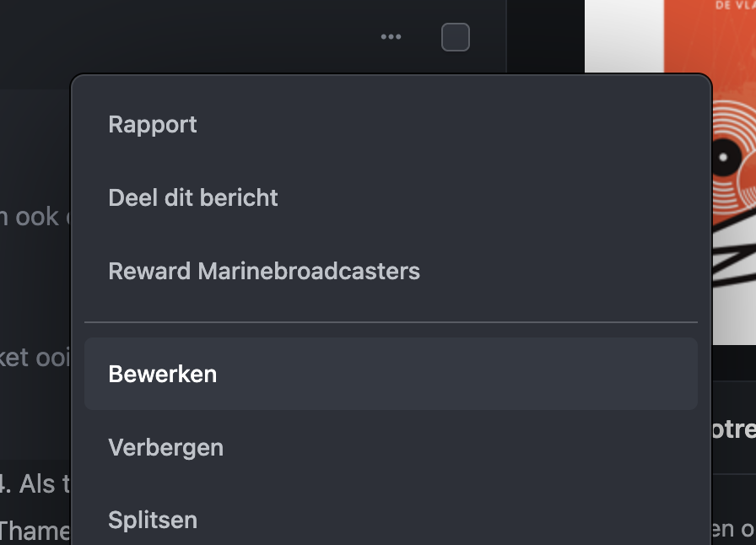This screenshot has width=756, height=545.
Task: Click the message text starting with 'Thame'
Action: pos(35,531)
